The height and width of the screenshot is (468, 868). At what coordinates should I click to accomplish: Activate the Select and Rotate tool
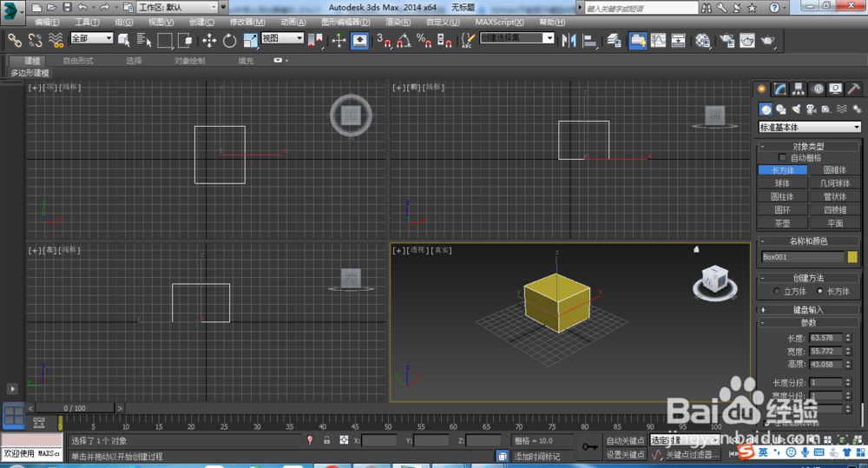(229, 41)
